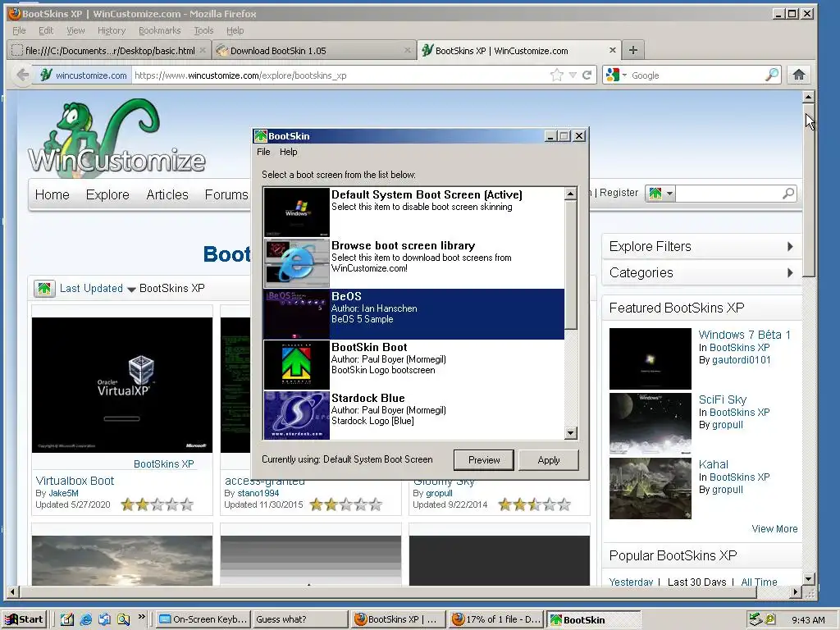The height and width of the screenshot is (630, 840).
Task: Click the All Time popular filter
Action: coord(759,582)
